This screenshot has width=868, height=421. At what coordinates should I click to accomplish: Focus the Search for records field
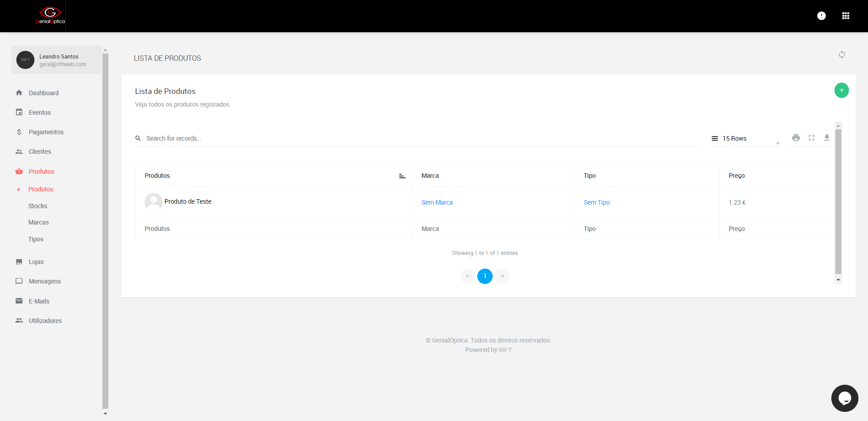[x=423, y=138]
